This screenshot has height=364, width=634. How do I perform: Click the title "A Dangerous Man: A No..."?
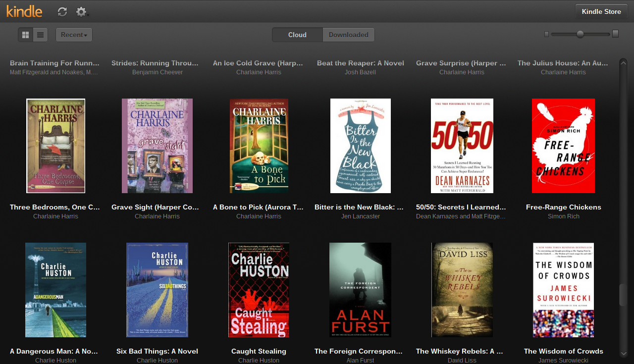[54, 351]
